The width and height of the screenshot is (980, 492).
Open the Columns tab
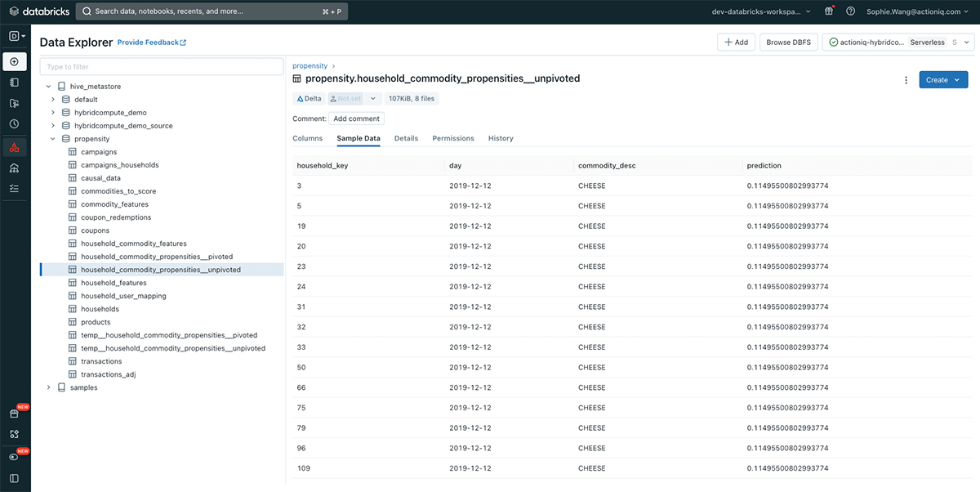pos(307,138)
